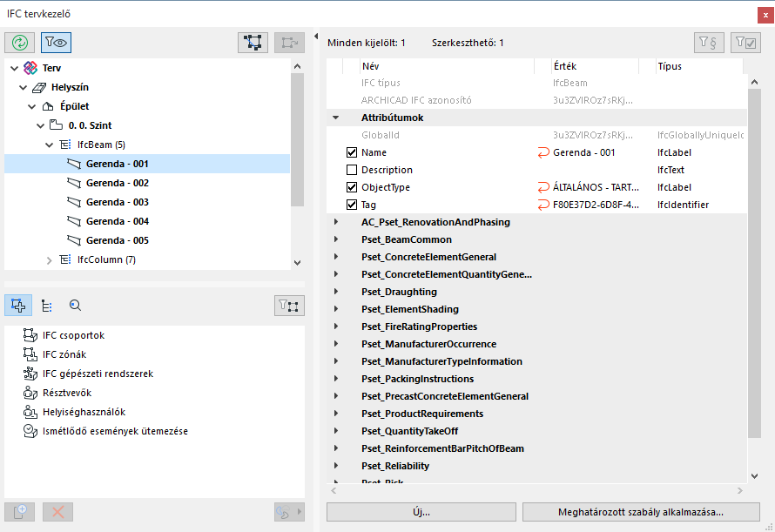The image size is (775, 532).
Task: Select Gerenda - 003 in the tree
Action: (117, 202)
